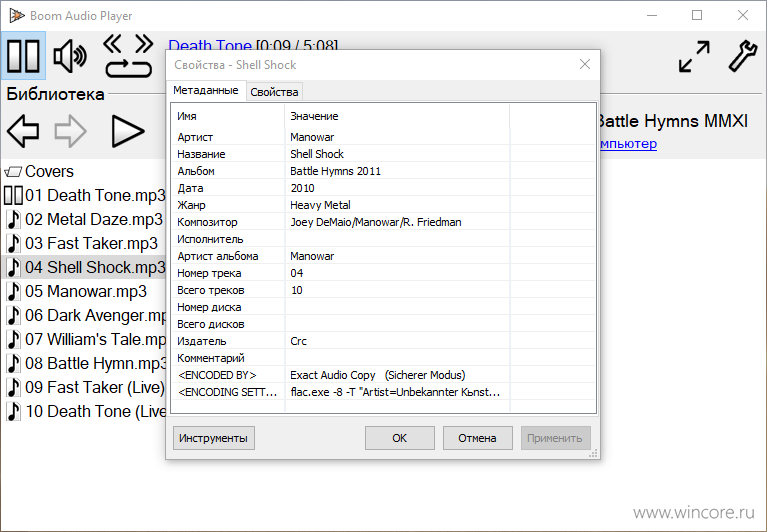
Task: Click the Имя column header
Action: [x=228, y=116]
